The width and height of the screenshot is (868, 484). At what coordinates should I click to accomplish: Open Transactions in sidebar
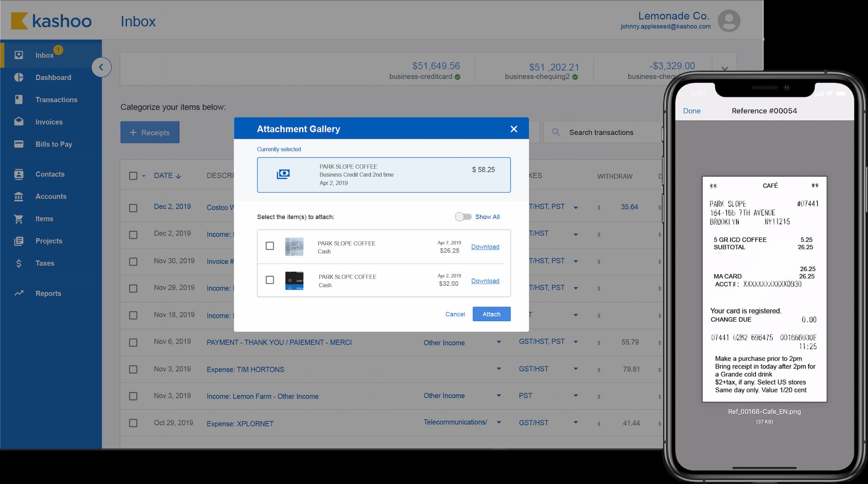(56, 100)
